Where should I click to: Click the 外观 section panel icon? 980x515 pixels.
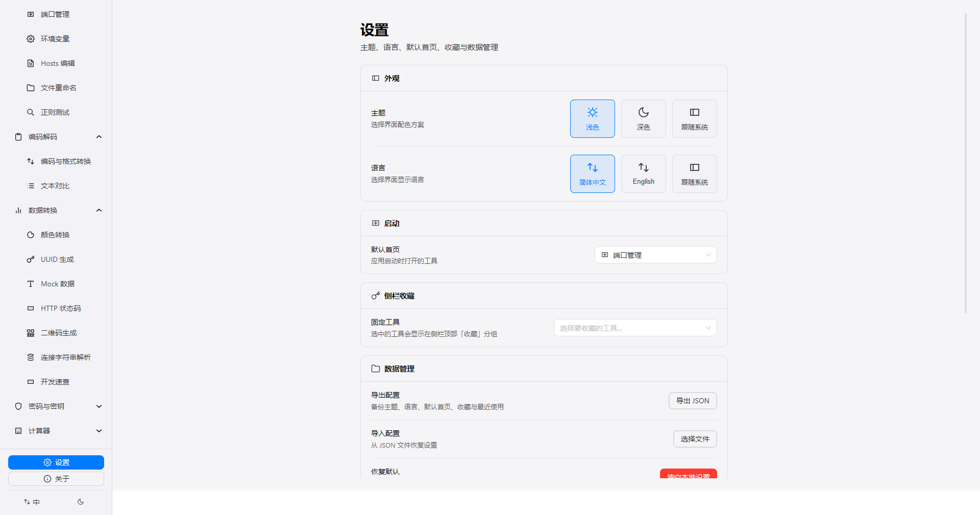[x=376, y=78]
